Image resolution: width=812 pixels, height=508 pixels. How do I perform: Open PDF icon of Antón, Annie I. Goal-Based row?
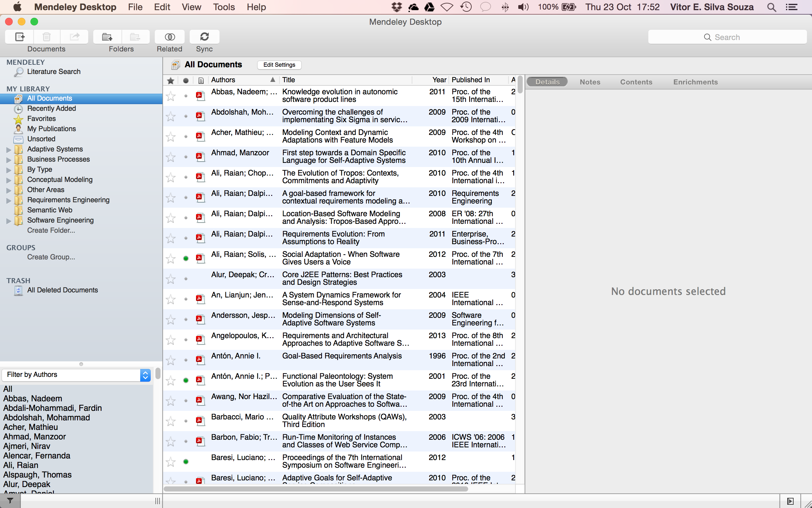200,360
